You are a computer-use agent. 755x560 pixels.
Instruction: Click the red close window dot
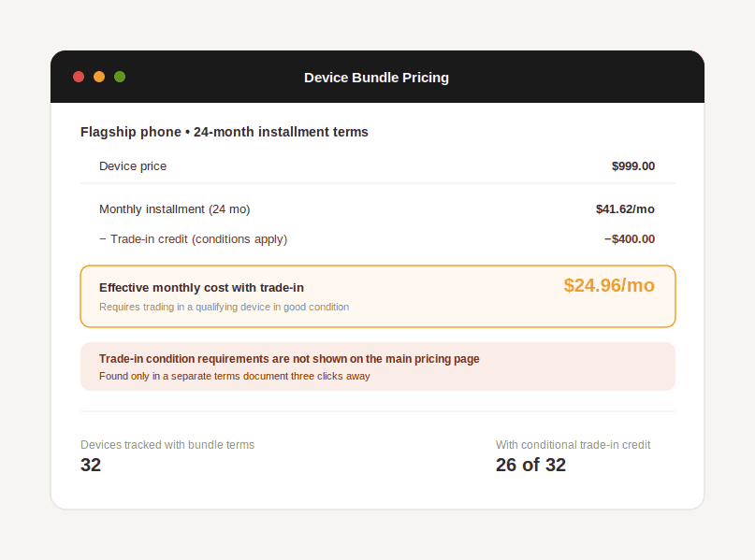pos(79,77)
